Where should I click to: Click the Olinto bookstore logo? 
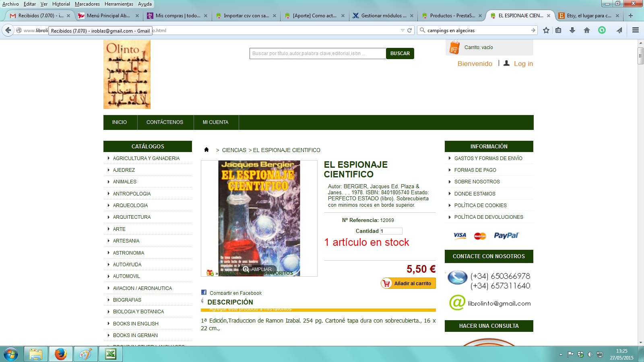pyautogui.click(x=127, y=74)
